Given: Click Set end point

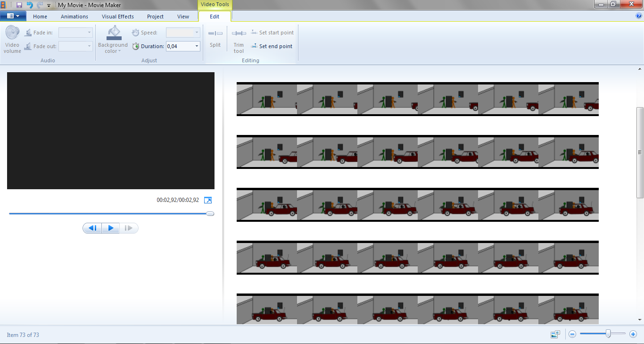Looking at the screenshot, I should coord(272,46).
